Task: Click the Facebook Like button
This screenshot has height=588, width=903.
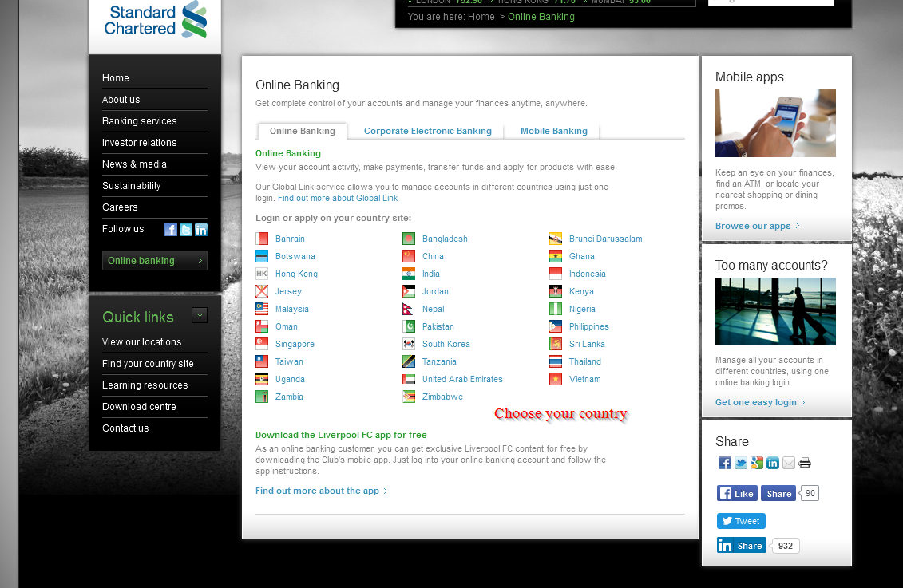Action: click(737, 493)
